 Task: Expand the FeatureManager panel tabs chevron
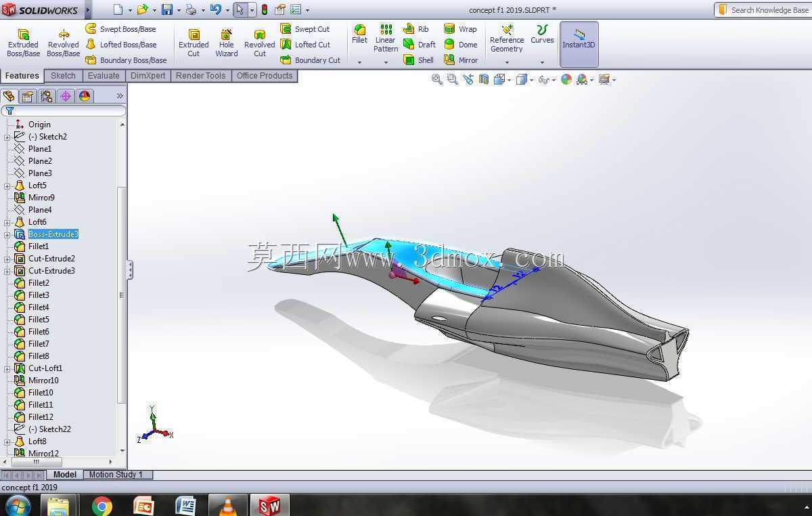tap(120, 96)
